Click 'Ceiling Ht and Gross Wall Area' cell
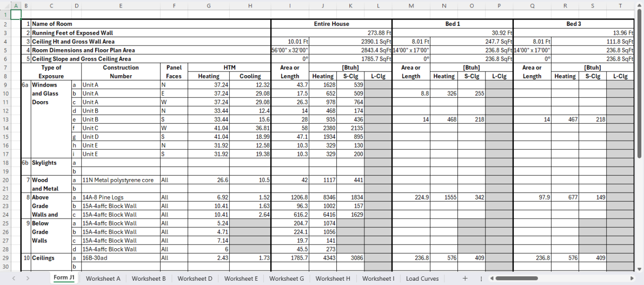 [x=151, y=41]
